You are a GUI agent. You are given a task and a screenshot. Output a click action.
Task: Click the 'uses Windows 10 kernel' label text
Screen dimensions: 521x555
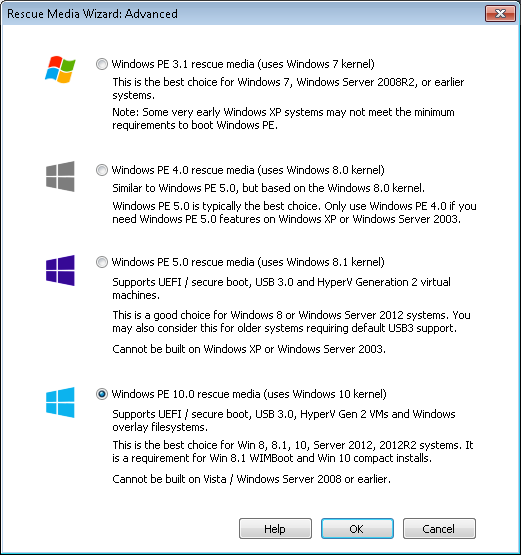pos(325,394)
